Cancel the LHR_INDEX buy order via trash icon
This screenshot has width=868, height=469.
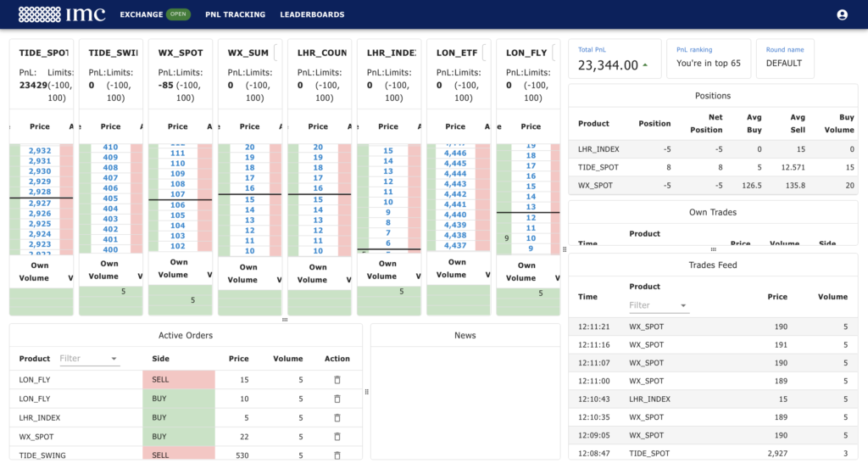tap(337, 418)
